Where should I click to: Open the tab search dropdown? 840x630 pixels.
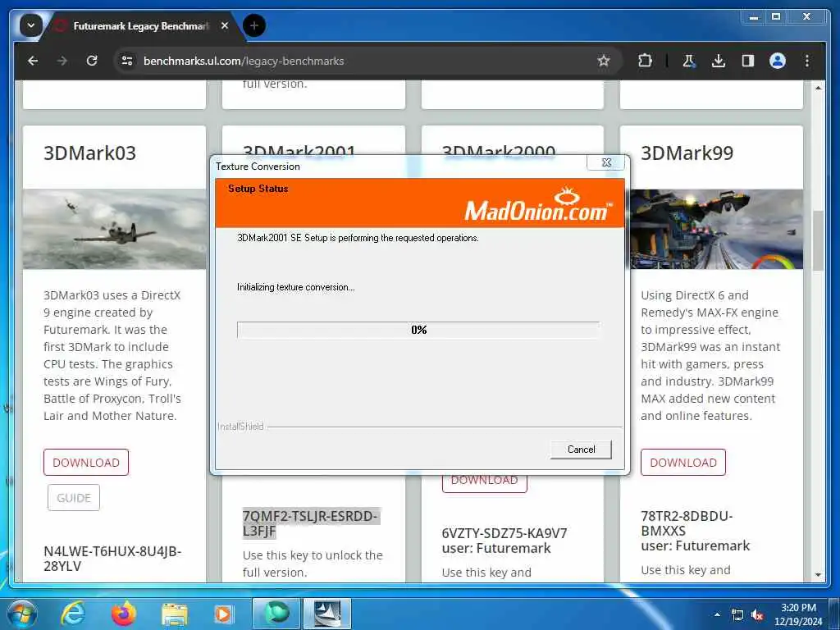click(31, 25)
